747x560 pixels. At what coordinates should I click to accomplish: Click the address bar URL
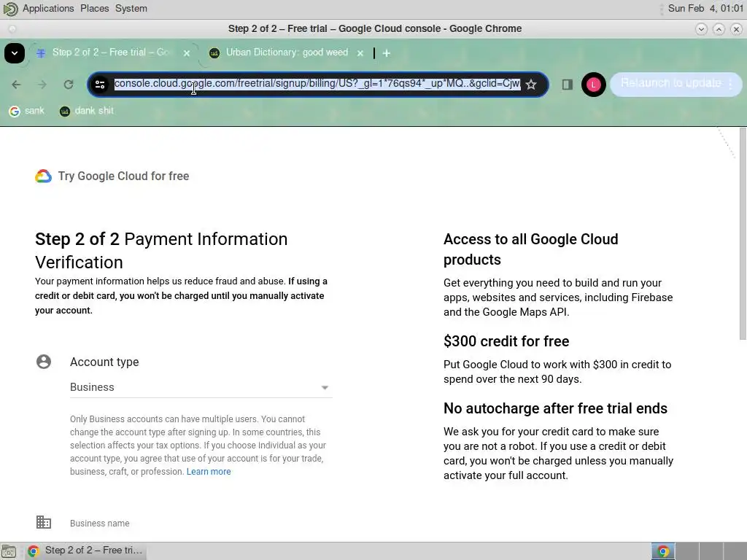pos(317,83)
